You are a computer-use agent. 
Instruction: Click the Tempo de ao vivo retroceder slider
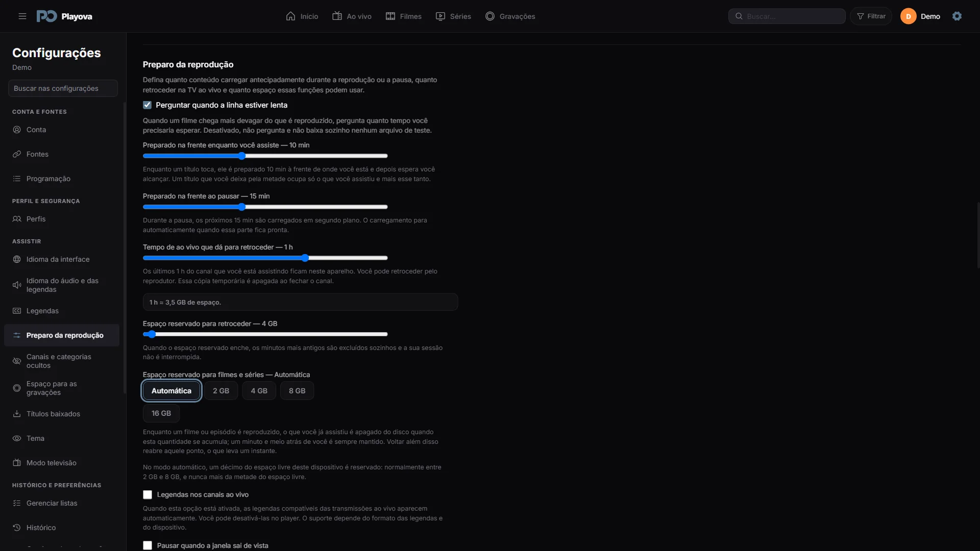tap(265, 258)
